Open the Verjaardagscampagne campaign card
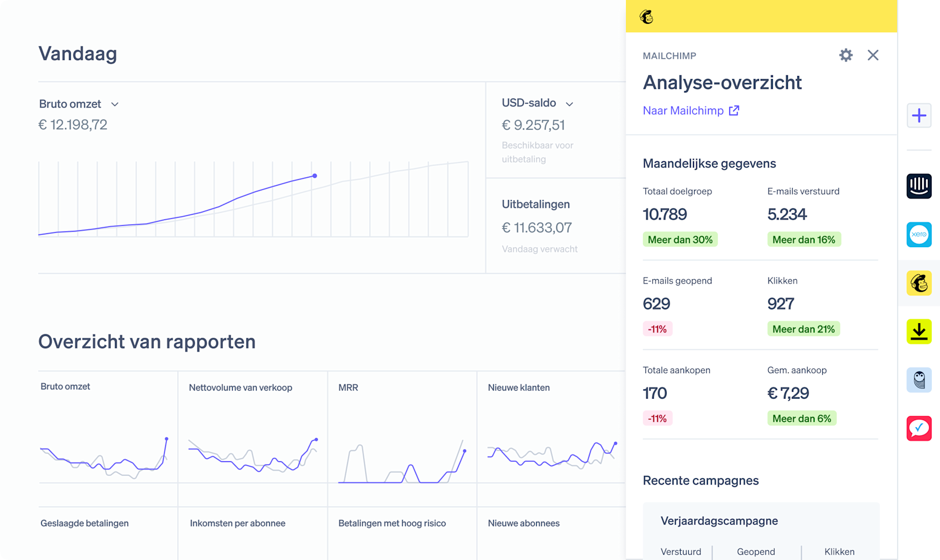Screen dimensions: 940x560 pos(761,531)
